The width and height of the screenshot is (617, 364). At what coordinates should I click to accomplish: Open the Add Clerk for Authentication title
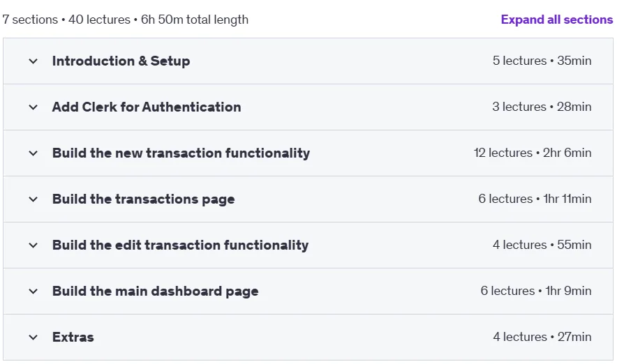pos(147,107)
